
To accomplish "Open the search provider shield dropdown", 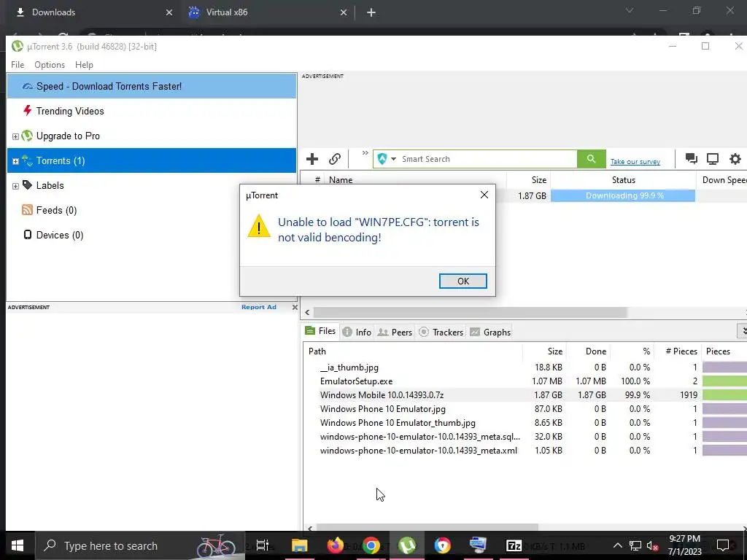I will [x=387, y=159].
